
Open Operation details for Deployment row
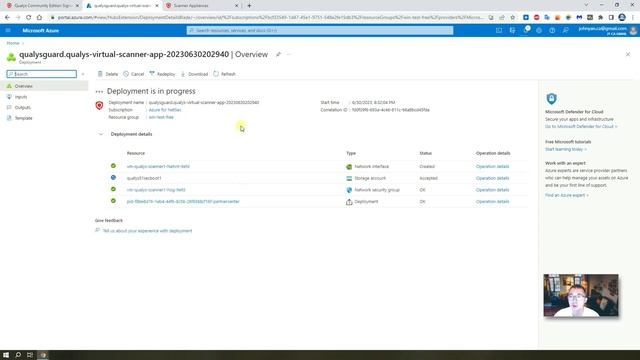pyautogui.click(x=492, y=202)
